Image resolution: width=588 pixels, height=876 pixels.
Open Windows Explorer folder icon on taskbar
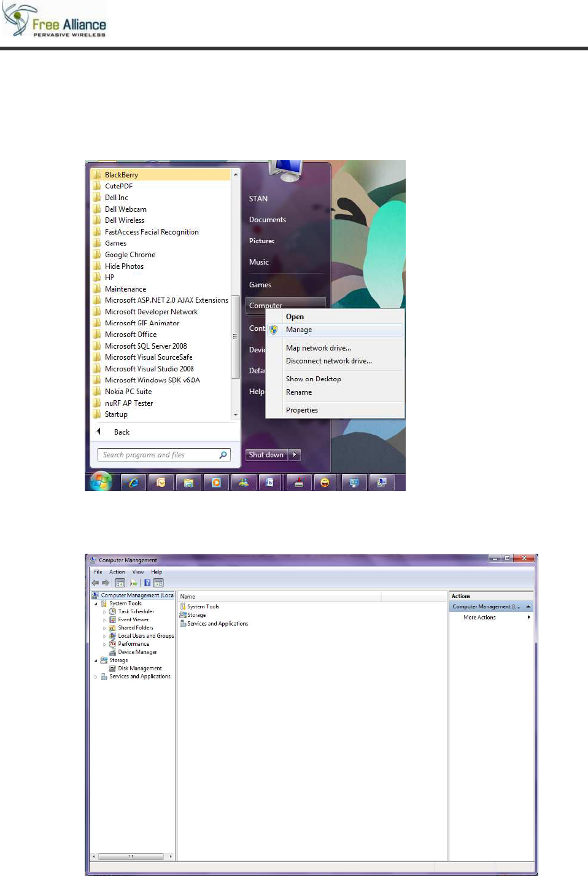coord(188,483)
